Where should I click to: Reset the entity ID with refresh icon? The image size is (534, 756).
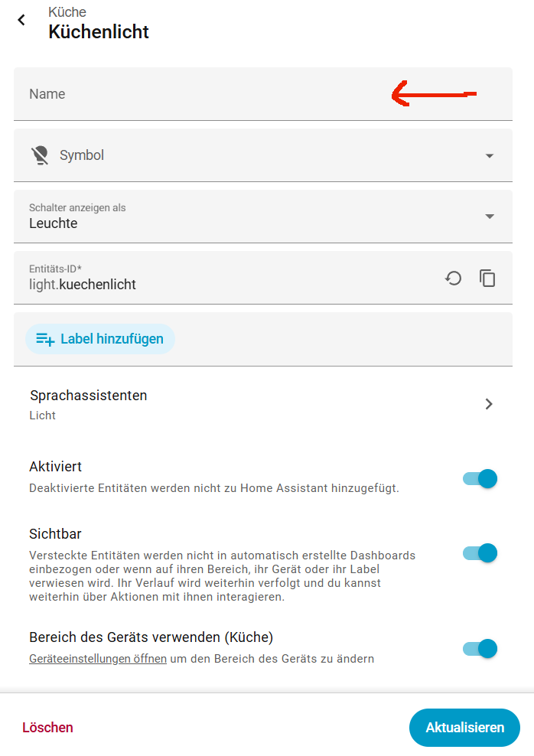pyautogui.click(x=453, y=279)
